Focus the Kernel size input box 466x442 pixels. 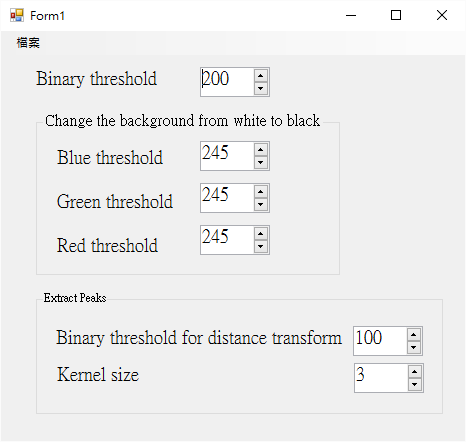(x=381, y=378)
